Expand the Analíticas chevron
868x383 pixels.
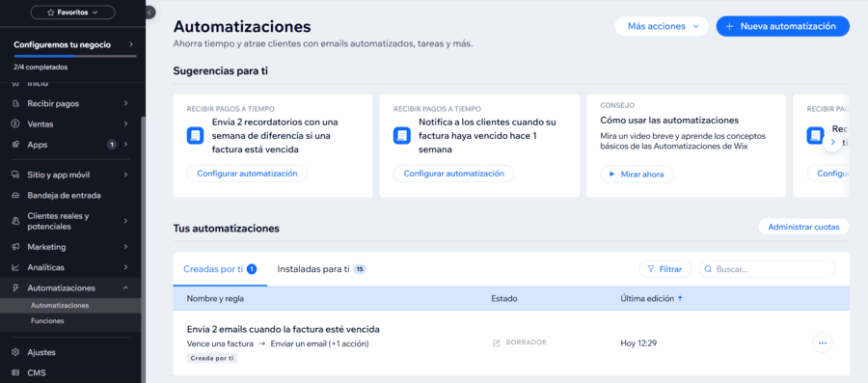point(126,267)
